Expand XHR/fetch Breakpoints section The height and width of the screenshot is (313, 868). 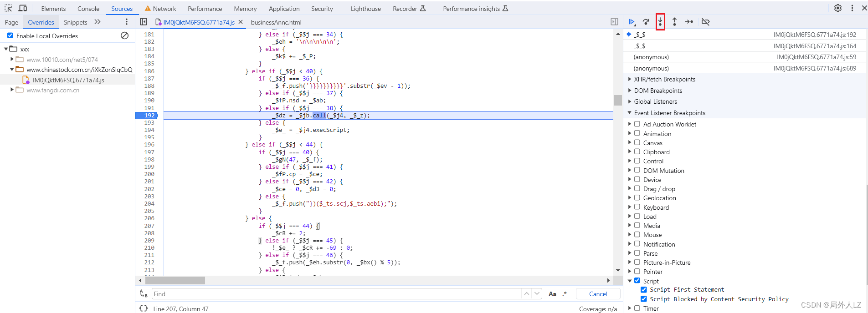click(x=630, y=79)
